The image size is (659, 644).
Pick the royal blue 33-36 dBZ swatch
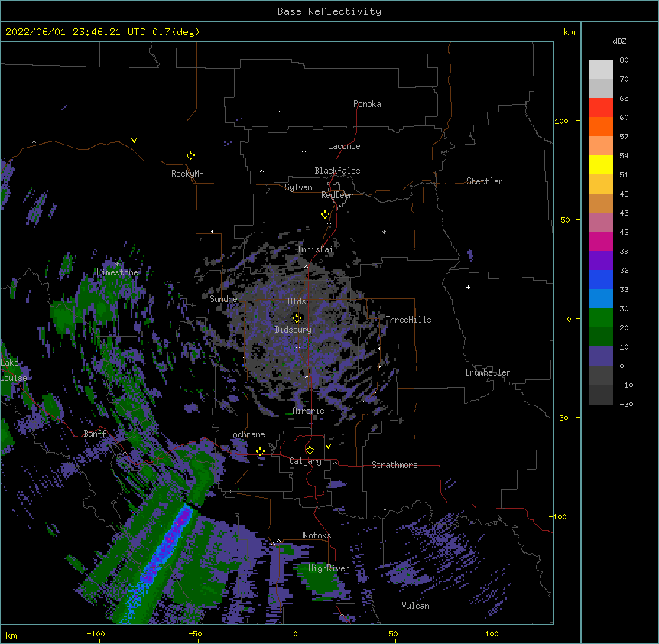tap(601, 279)
